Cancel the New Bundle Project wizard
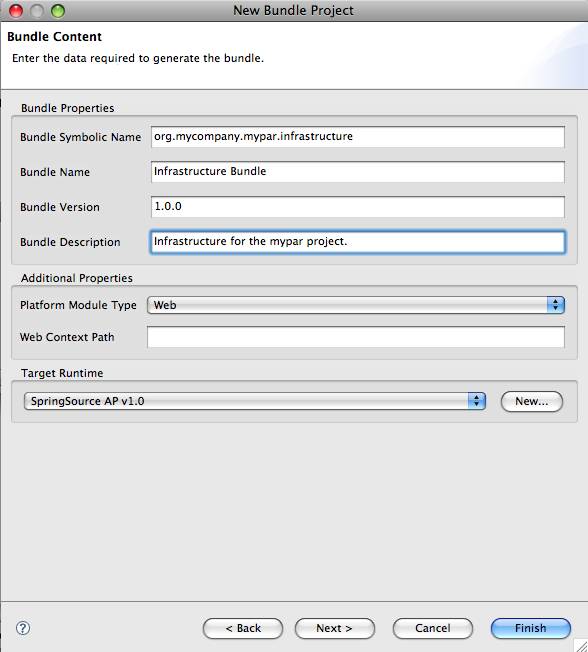 coord(432,628)
